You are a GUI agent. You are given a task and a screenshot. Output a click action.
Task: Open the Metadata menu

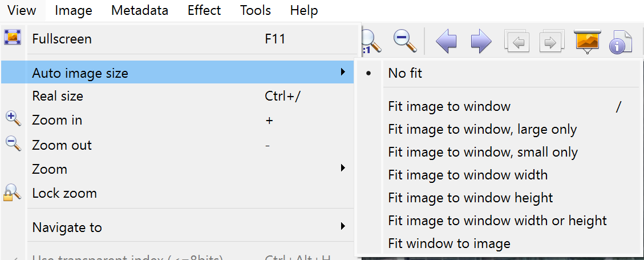tap(140, 10)
